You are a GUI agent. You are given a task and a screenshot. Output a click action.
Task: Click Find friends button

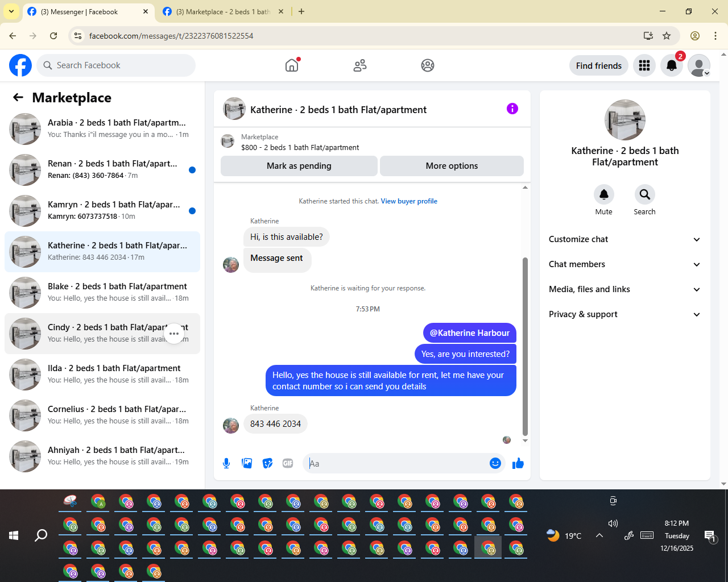(599, 65)
